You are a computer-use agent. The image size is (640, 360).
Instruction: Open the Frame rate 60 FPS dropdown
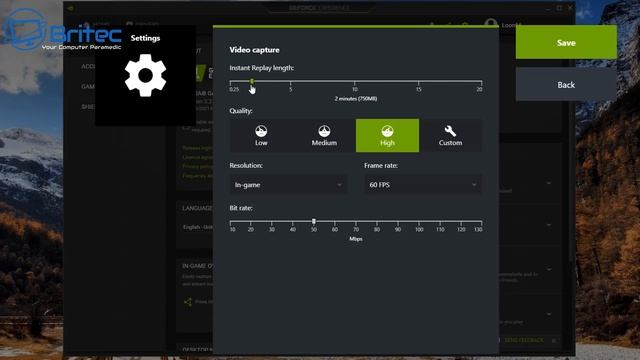point(423,185)
